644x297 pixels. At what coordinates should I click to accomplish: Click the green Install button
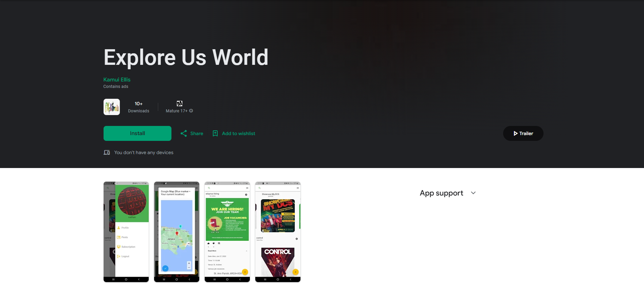coord(137,133)
